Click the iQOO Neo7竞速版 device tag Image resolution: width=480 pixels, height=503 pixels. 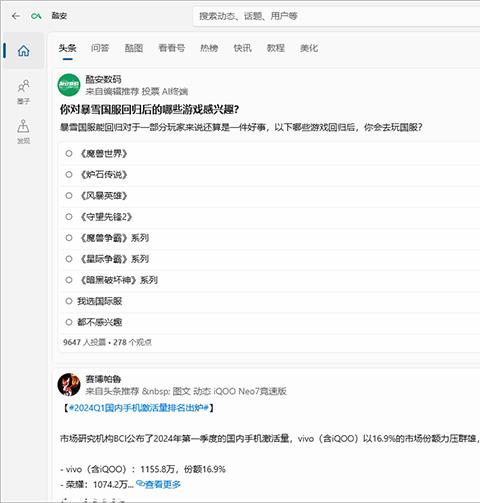(x=250, y=391)
